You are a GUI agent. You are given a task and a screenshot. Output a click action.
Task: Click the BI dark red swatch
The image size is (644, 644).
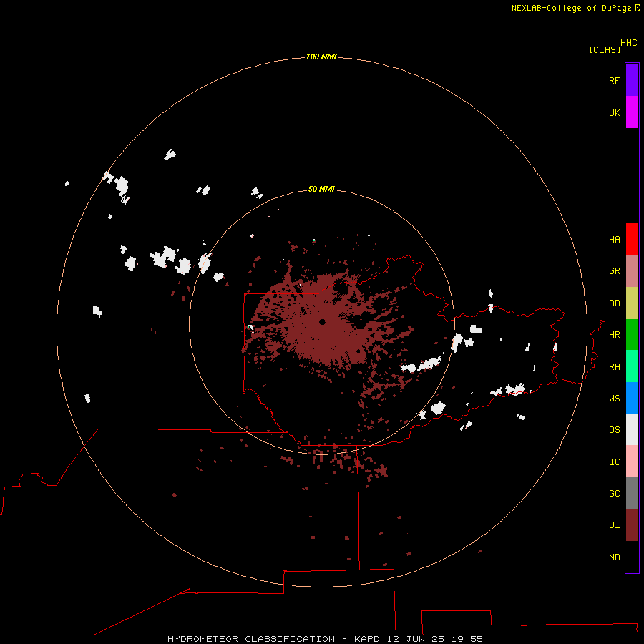(x=632, y=525)
